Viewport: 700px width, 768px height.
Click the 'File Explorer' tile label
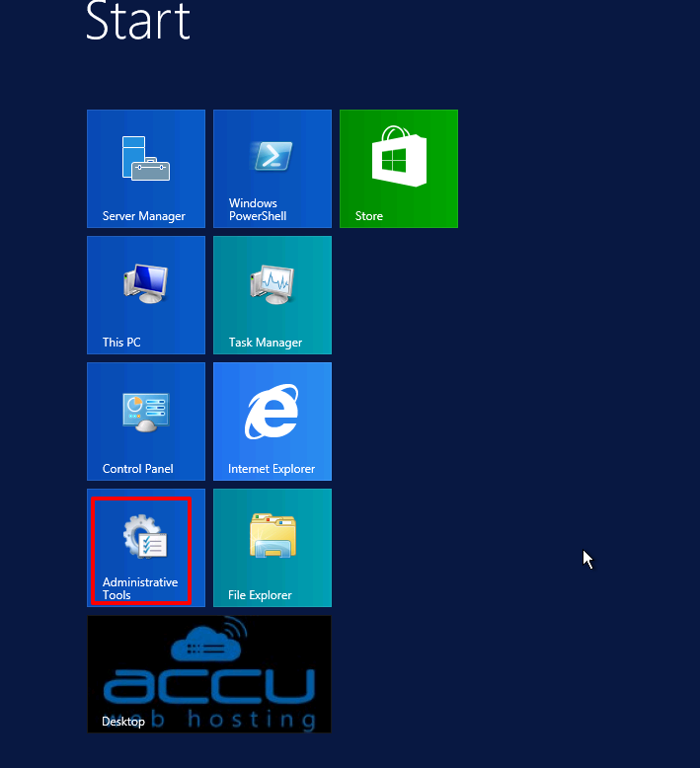pos(260,595)
